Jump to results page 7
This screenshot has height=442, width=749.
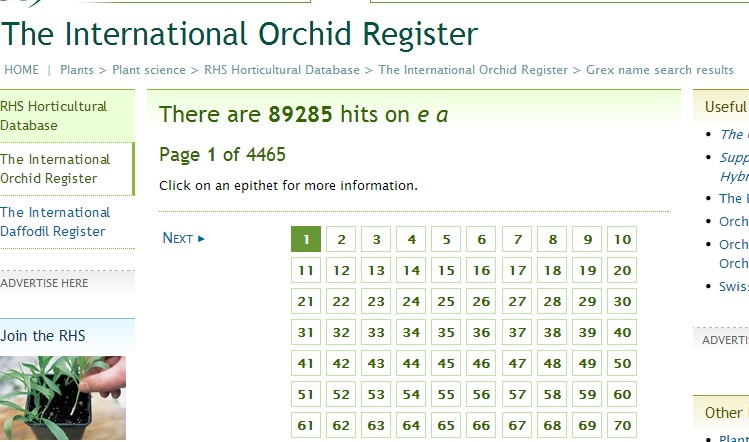pyautogui.click(x=517, y=239)
